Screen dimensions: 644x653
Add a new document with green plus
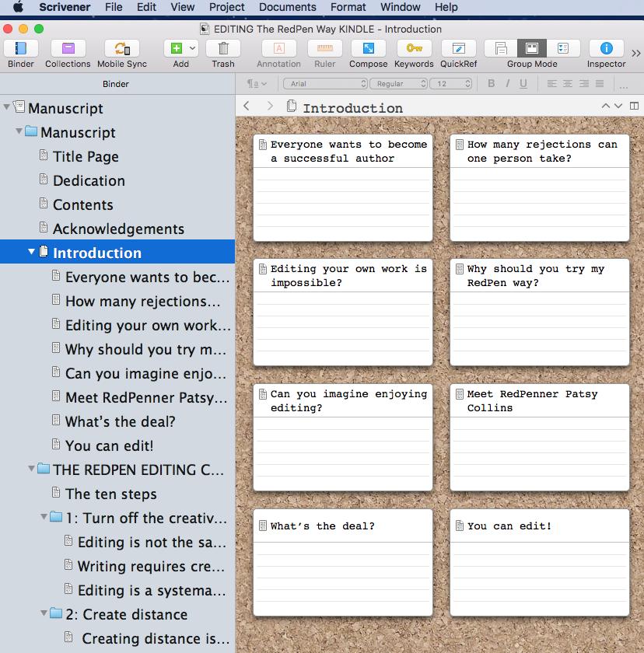(177, 49)
